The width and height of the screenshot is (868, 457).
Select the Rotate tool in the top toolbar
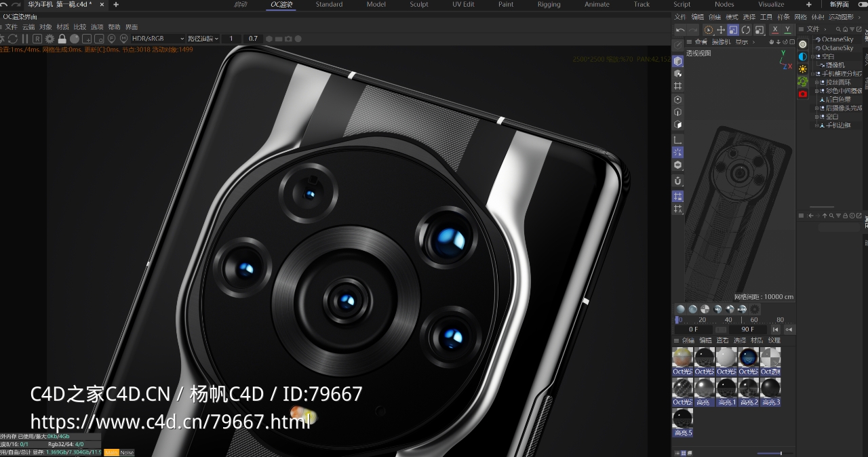coord(747,30)
